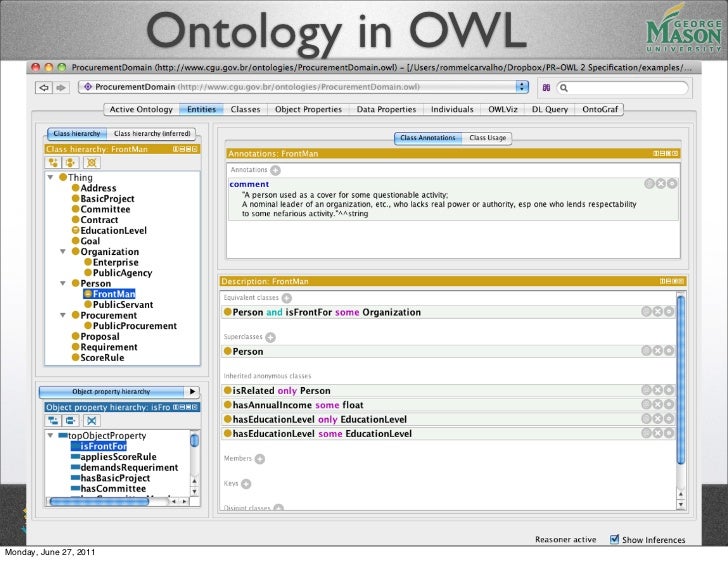Open the DL Query tab
This screenshot has height=561, width=728.
[550, 109]
